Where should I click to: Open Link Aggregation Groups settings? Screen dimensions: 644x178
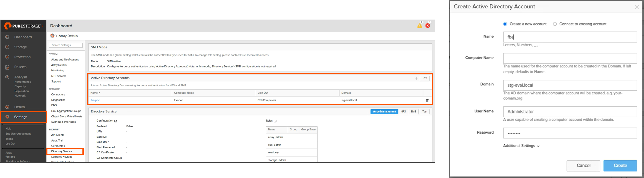coord(66,111)
